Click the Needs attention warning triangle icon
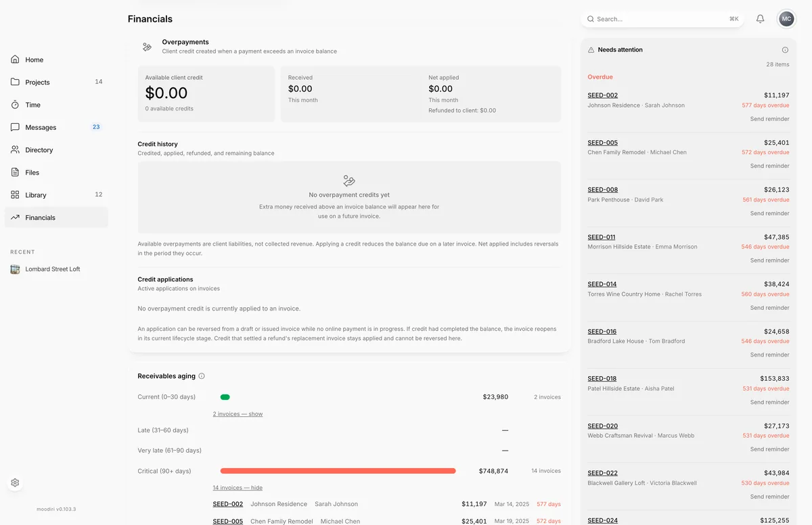 coord(591,50)
